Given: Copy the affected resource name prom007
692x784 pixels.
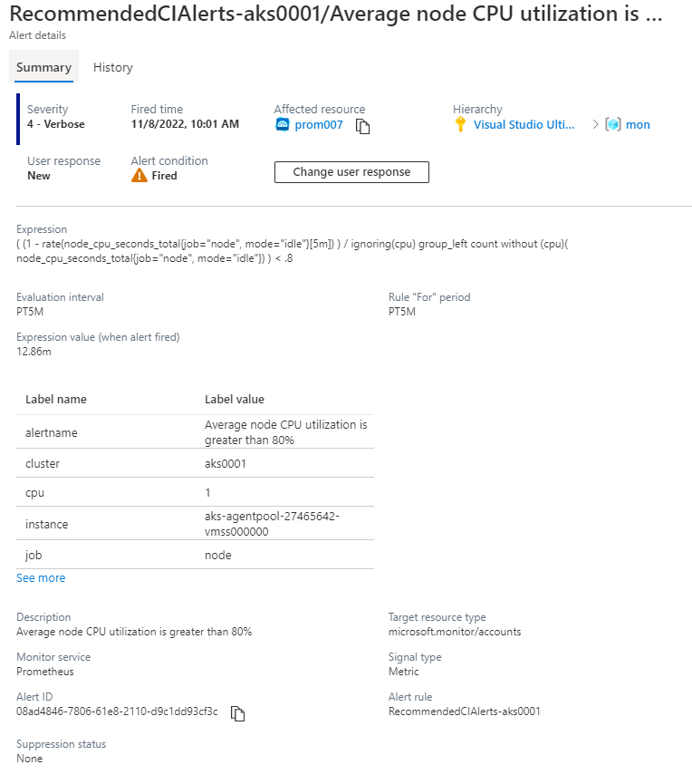Looking at the screenshot, I should [363, 126].
